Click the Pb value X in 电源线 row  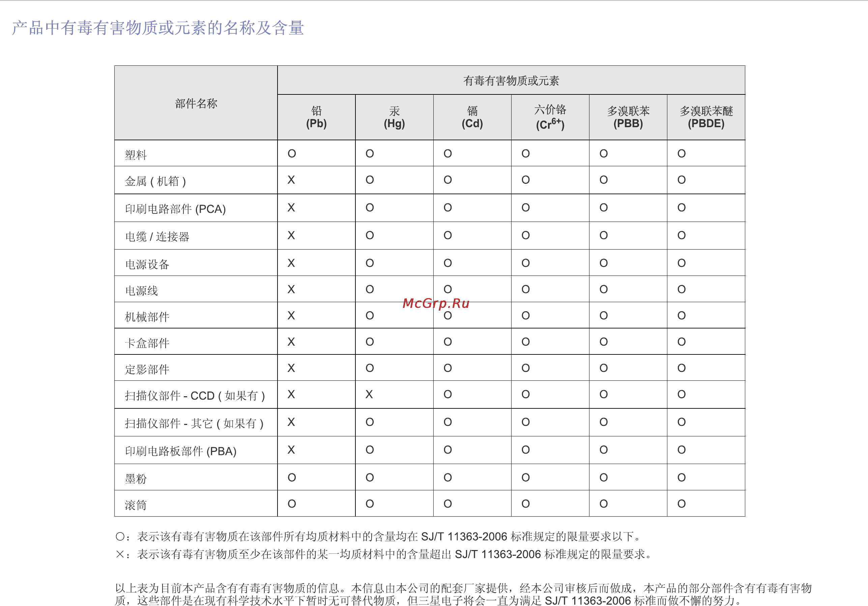(x=291, y=289)
